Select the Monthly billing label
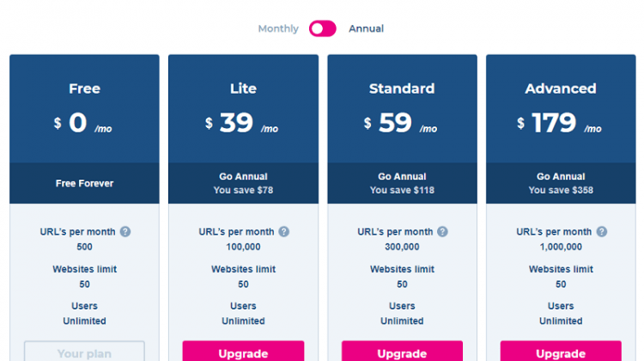 click(x=278, y=28)
